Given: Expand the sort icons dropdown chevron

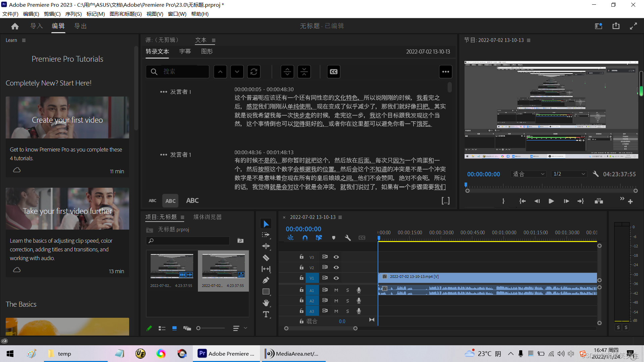Looking at the screenshot, I should (x=246, y=328).
